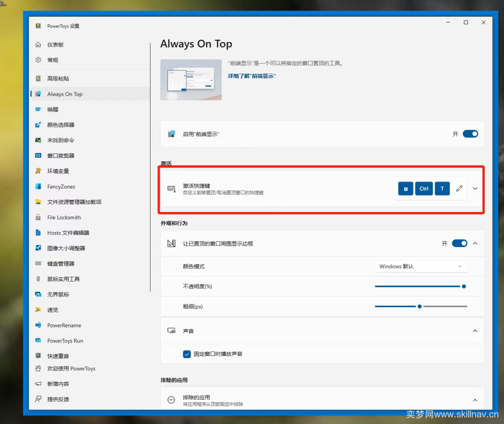The height and width of the screenshot is (424, 504).
Task: Click the FancyZones icon
Action: coord(38,187)
